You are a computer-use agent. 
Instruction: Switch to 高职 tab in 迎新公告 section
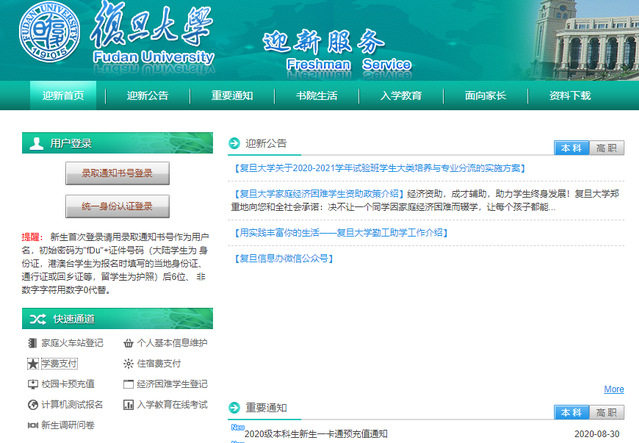[x=606, y=148]
